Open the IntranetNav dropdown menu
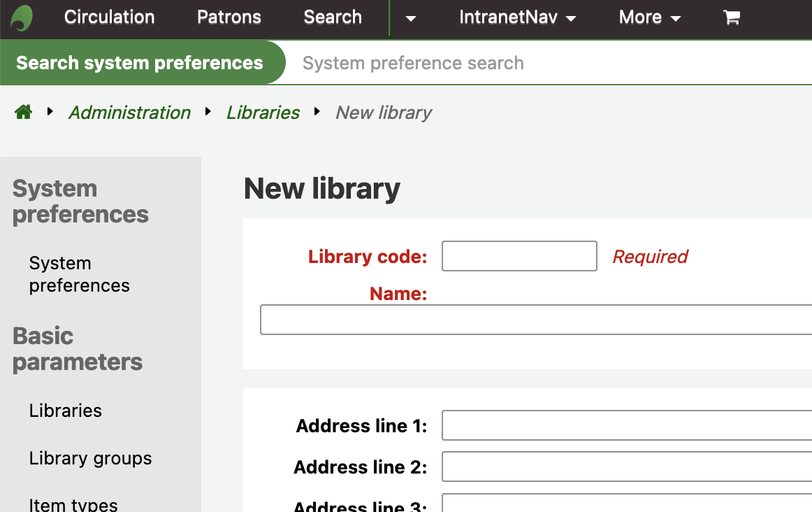Screen dimensions: 812x512 (x=517, y=18)
